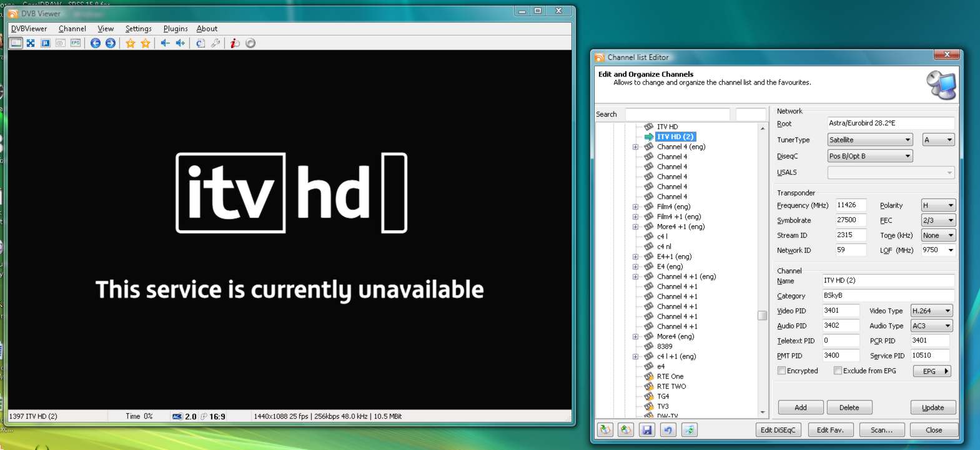Save the channel list with floppy disk icon
This screenshot has width=980, height=450.
click(647, 429)
